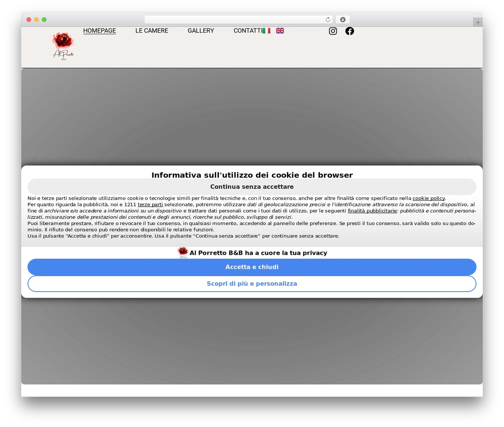Go to the HOMEPAGE menu item
This screenshot has width=504, height=427.
[x=100, y=31]
